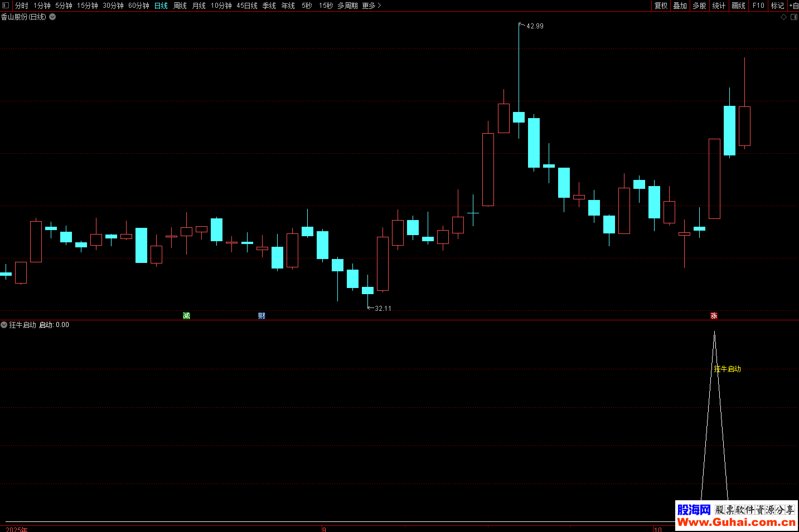This screenshot has width=799, height=532.
Task: Click the 狂牛启动 signal label
Action: click(x=728, y=369)
